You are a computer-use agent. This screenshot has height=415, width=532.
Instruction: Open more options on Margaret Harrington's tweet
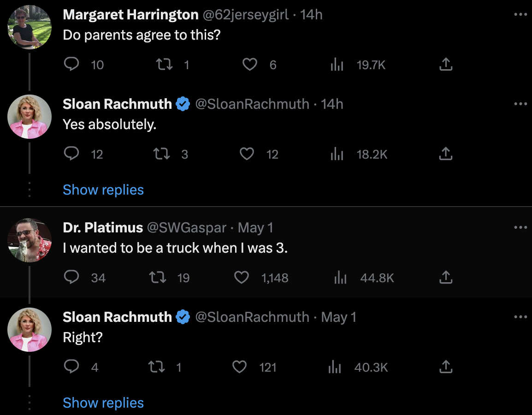pos(520,15)
